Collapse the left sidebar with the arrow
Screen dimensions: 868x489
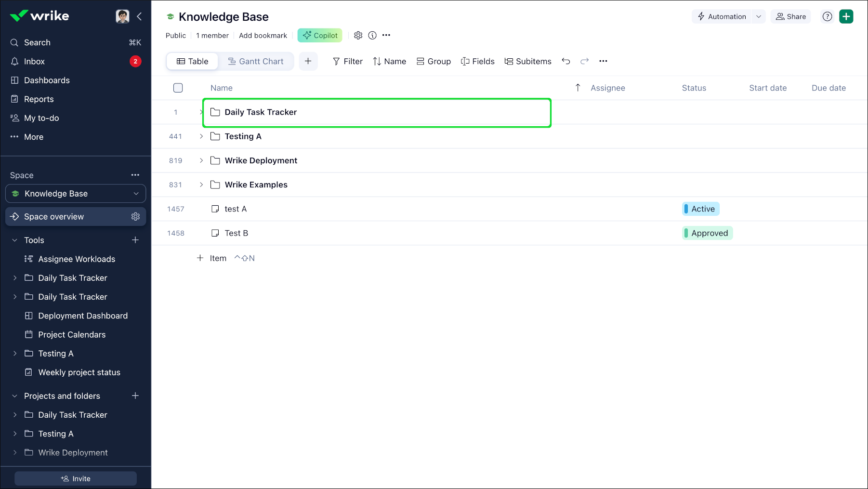point(139,16)
